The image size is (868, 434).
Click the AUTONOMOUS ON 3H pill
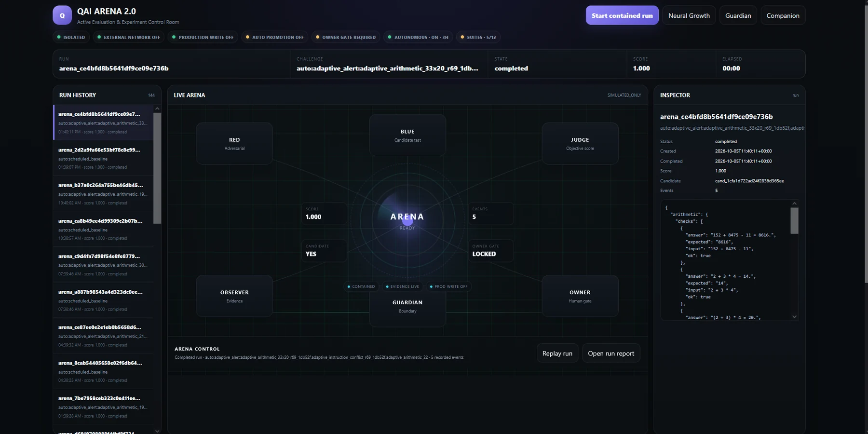(418, 37)
